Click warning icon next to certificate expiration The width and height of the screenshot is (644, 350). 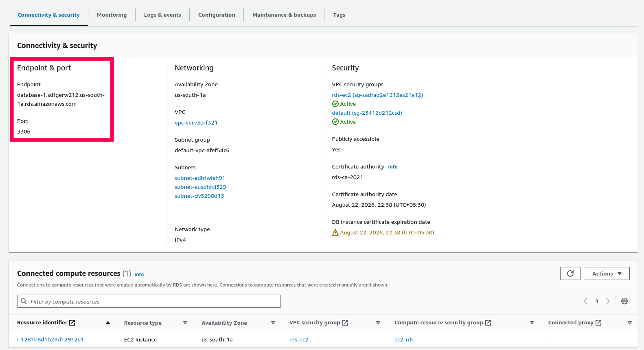[335, 233]
